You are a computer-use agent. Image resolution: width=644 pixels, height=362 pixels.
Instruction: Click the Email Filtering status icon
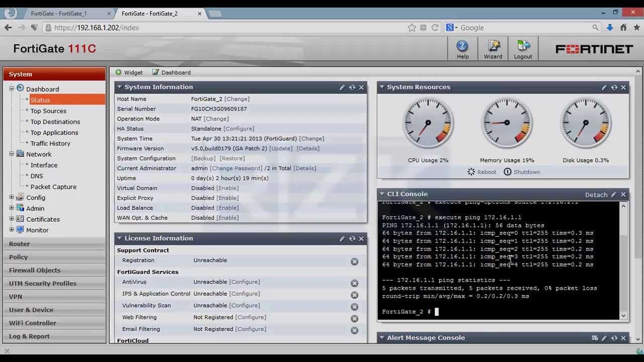tap(355, 330)
